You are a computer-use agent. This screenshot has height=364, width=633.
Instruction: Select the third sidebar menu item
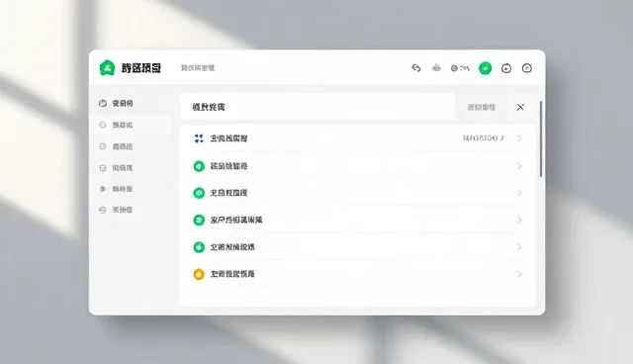coord(131,146)
